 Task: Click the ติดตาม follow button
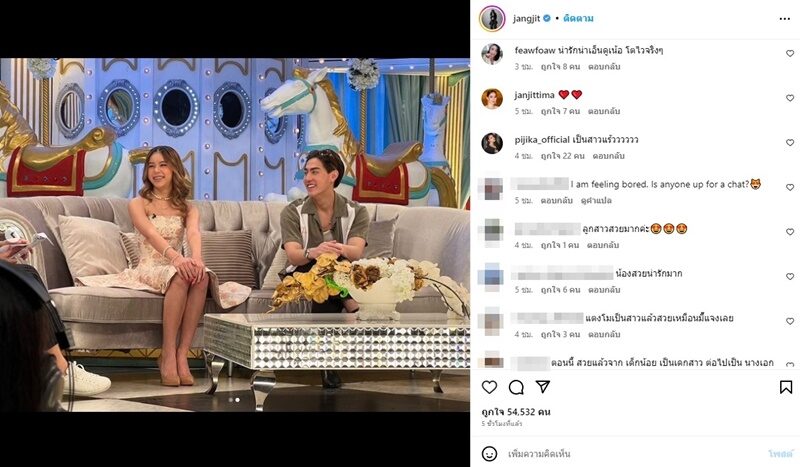coord(578,18)
